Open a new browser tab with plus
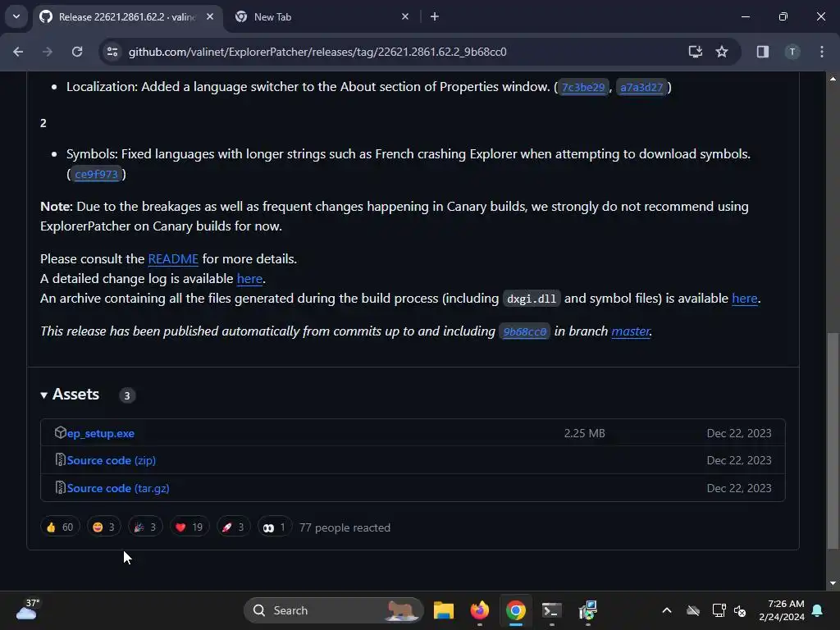Screen dimensions: 840x630 pyautogui.click(x=435, y=16)
